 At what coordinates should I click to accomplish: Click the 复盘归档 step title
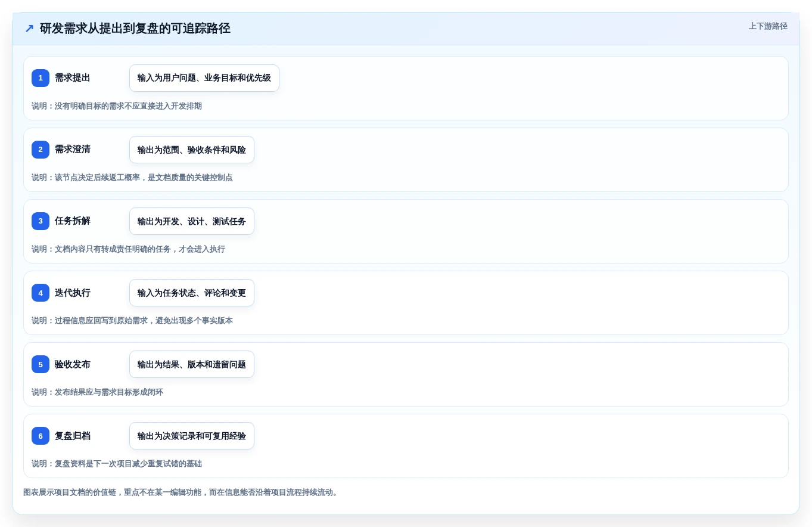(x=73, y=436)
